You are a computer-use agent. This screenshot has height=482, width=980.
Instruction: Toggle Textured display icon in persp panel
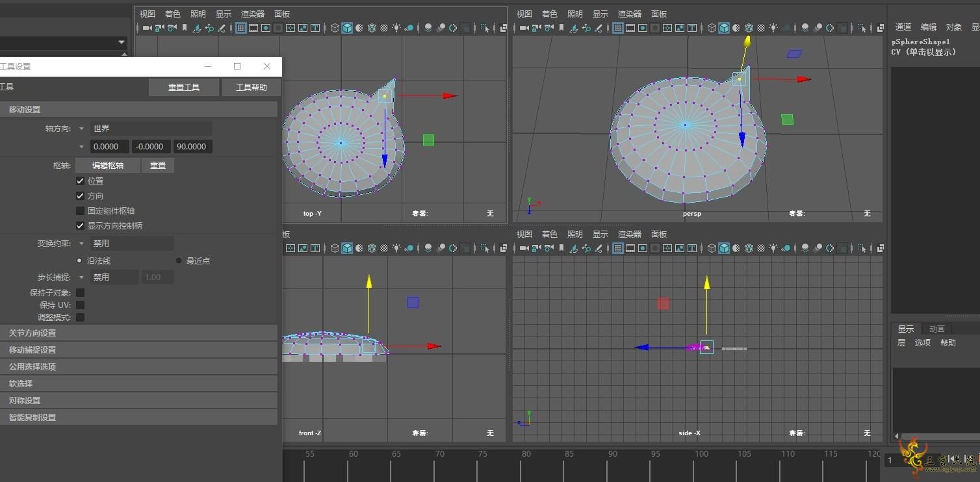(761, 28)
